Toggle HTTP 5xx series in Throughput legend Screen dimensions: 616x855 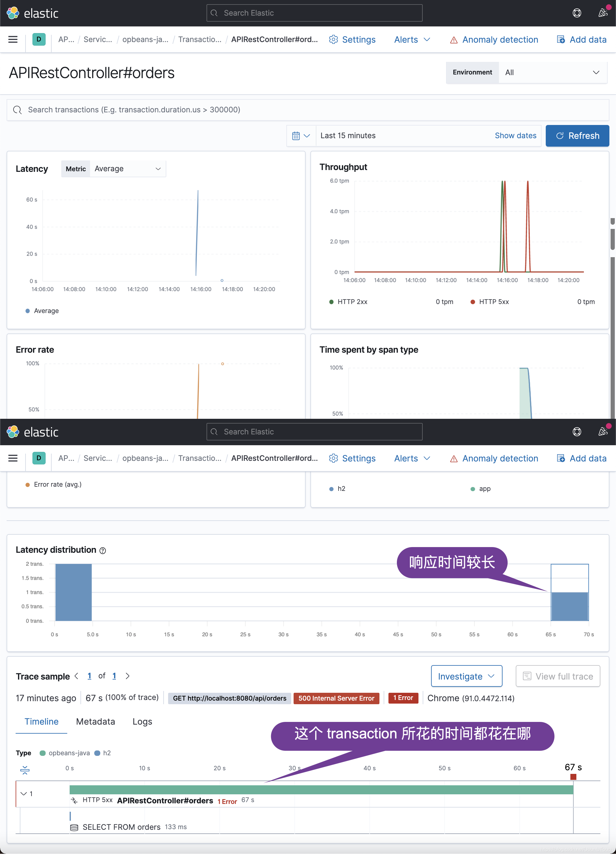493,302
